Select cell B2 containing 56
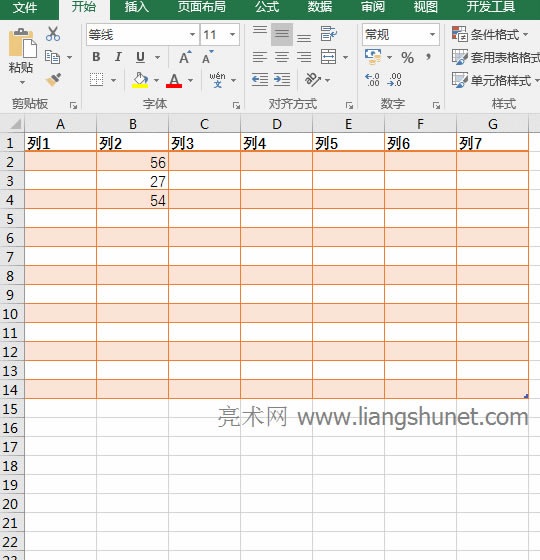The height and width of the screenshot is (560, 540). [132, 162]
